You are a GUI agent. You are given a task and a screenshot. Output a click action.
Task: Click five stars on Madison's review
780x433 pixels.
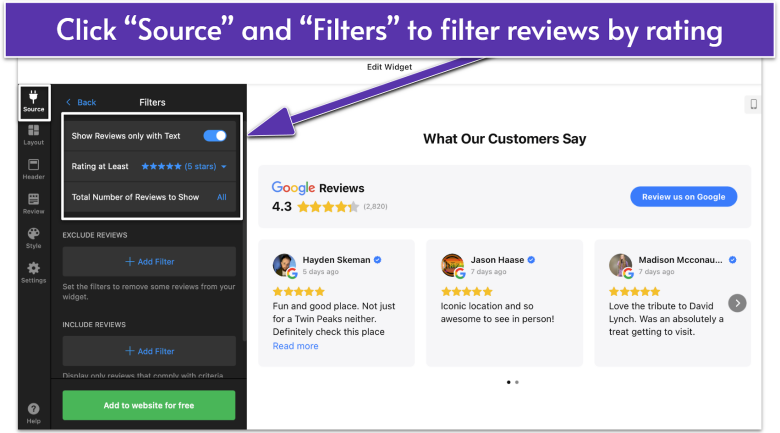(x=635, y=292)
